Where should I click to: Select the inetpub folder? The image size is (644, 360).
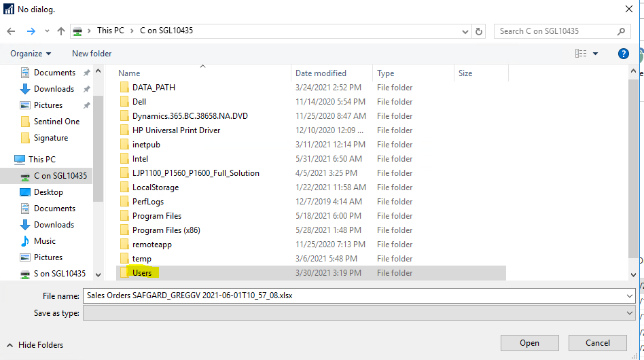146,145
